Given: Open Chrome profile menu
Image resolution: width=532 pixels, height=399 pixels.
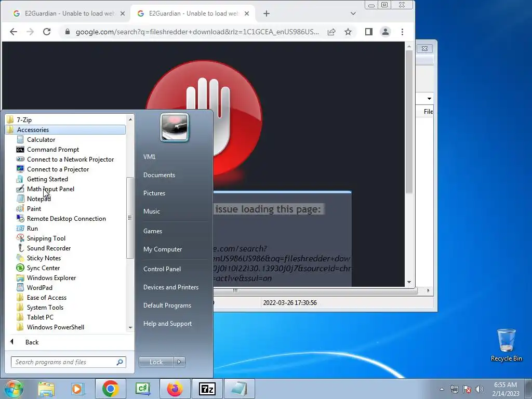Looking at the screenshot, I should (x=385, y=32).
